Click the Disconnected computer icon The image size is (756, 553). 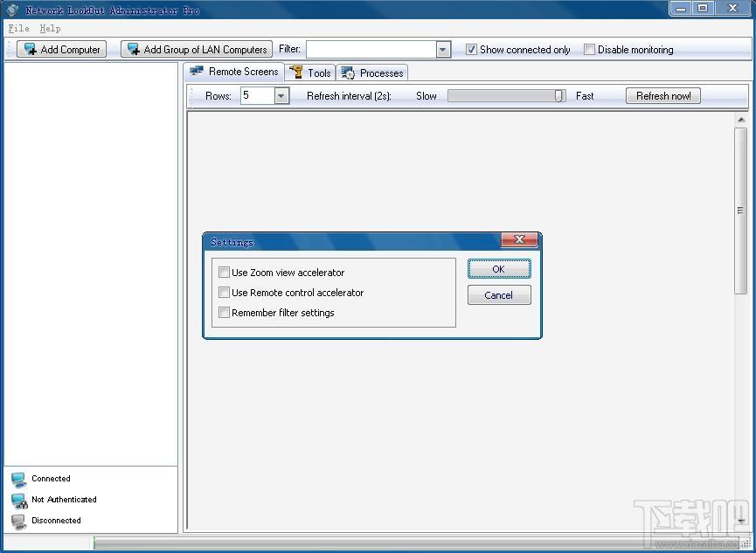click(19, 522)
